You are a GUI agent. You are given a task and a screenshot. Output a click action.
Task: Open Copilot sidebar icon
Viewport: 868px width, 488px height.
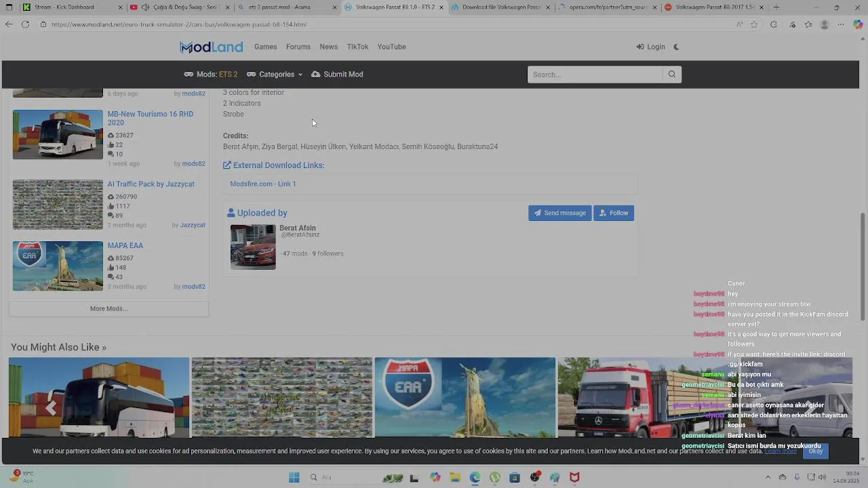[x=858, y=24]
